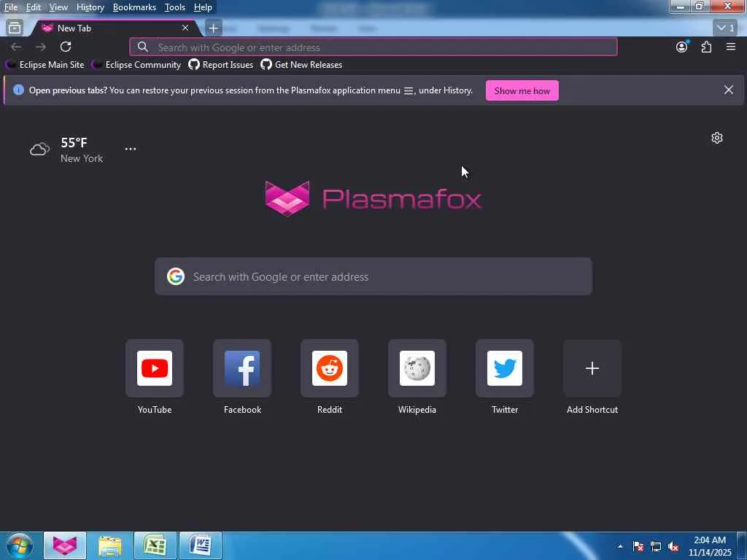Screen dimensions: 747x560
Task: Close the New Tab tab
Action: tap(185, 28)
